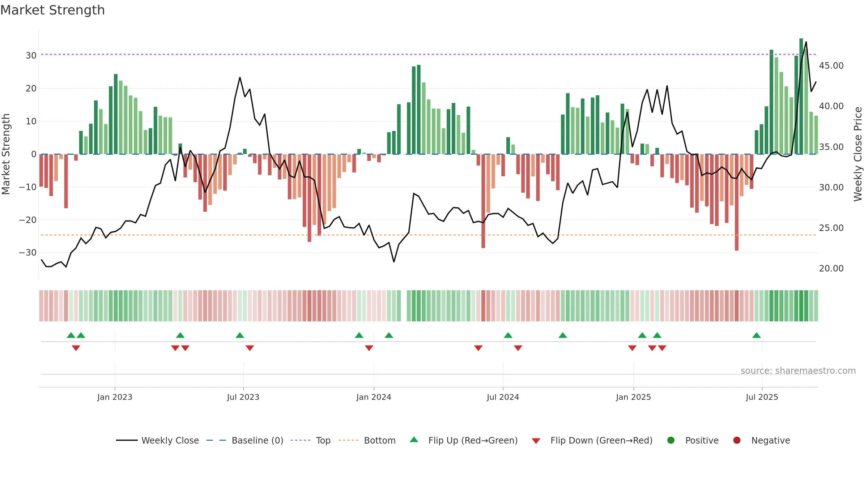Toggle the Weekly Close legend entry

coord(158,440)
